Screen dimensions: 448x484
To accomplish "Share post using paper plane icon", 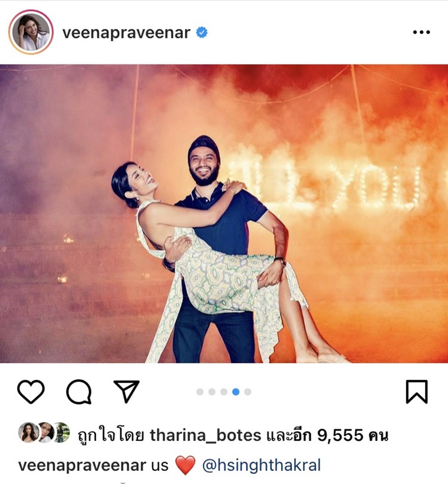I will pyautogui.click(x=127, y=391).
